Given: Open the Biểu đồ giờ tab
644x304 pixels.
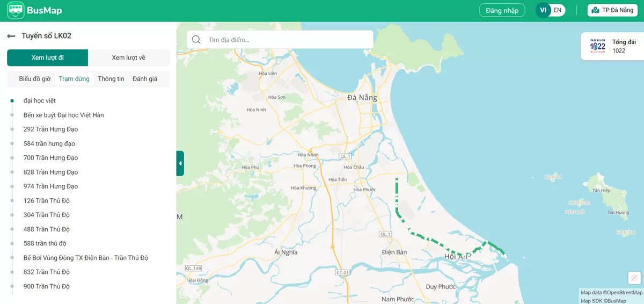Looking at the screenshot, I should tap(34, 79).
